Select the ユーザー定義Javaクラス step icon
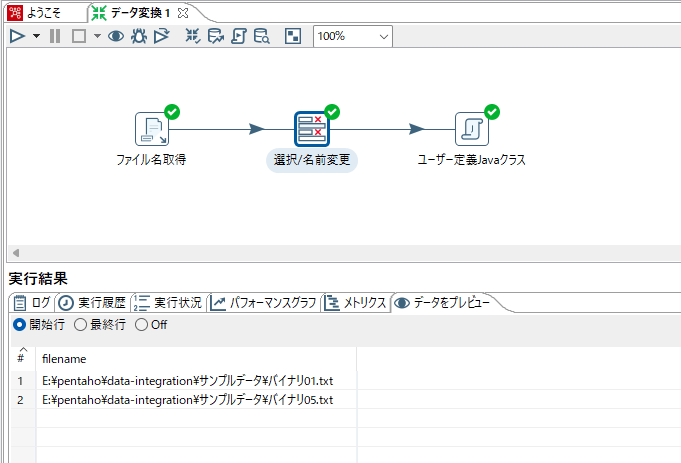Viewport: 681px width, 463px height. coord(471,129)
